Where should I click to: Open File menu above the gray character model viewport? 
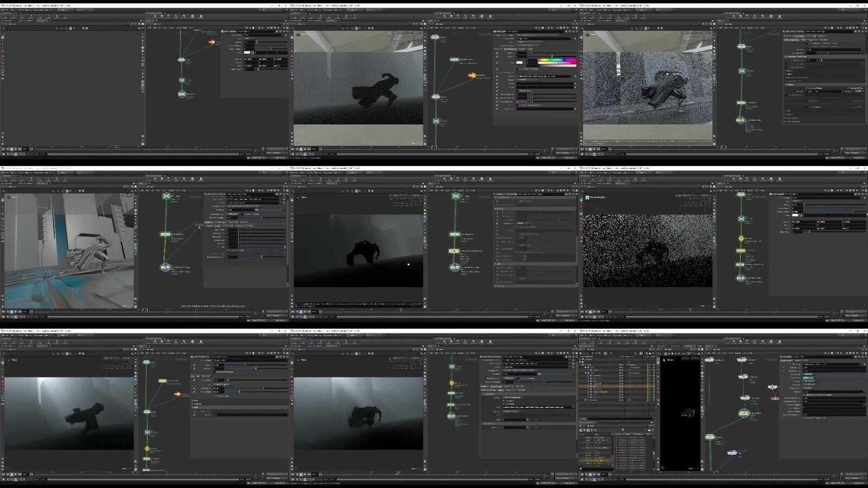(4, 173)
